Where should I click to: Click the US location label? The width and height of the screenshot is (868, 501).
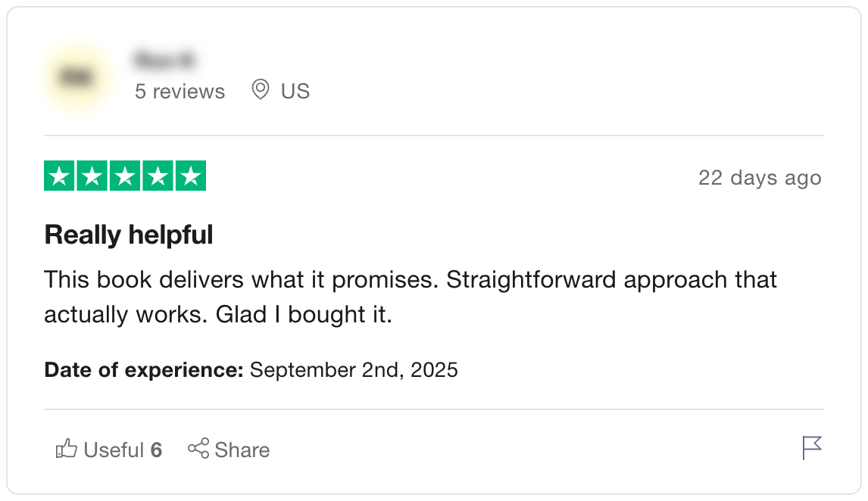295,90
